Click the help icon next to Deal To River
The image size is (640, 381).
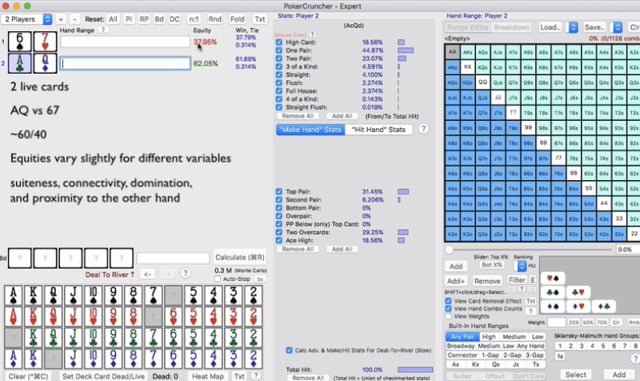pos(185,273)
